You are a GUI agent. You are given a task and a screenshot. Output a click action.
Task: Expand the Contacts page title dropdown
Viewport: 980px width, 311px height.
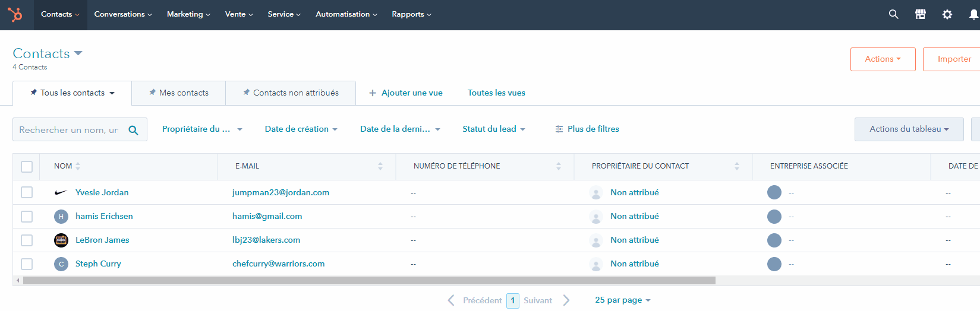tap(78, 53)
